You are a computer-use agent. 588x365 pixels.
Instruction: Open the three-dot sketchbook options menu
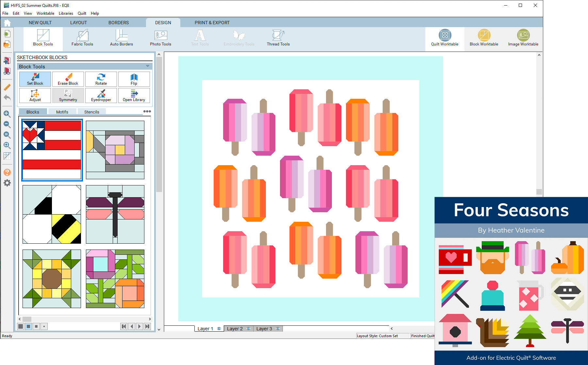[x=147, y=112]
